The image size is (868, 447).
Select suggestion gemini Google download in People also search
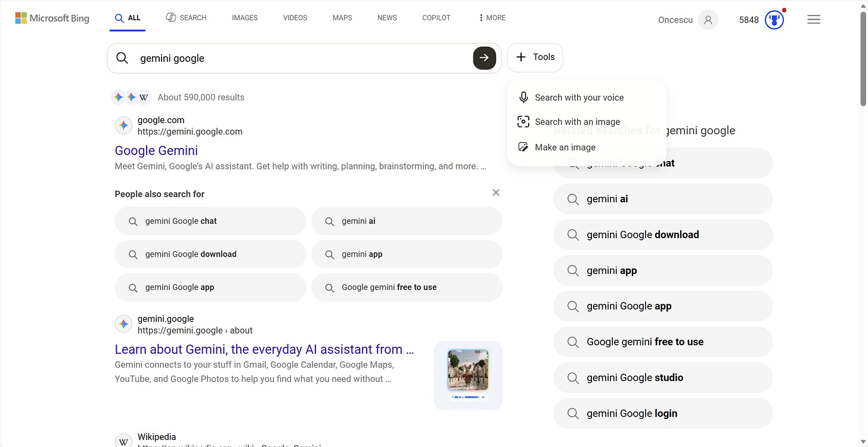pyautogui.click(x=210, y=254)
